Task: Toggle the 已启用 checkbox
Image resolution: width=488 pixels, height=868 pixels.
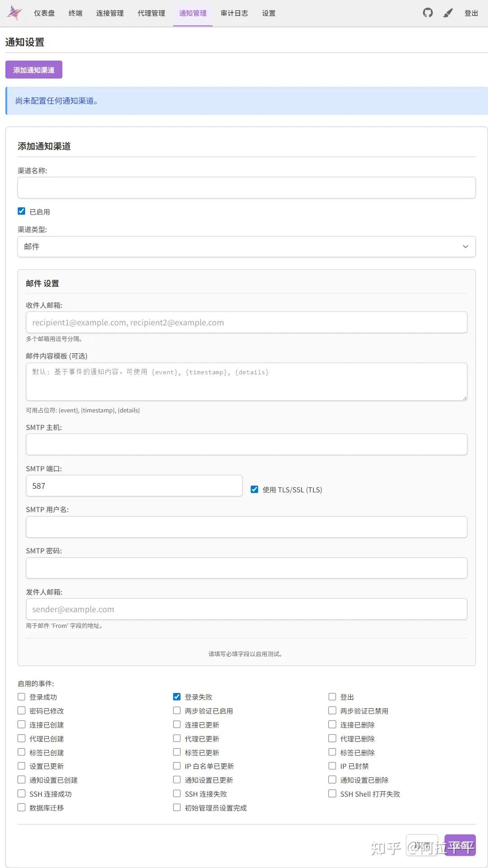Action: 22,211
